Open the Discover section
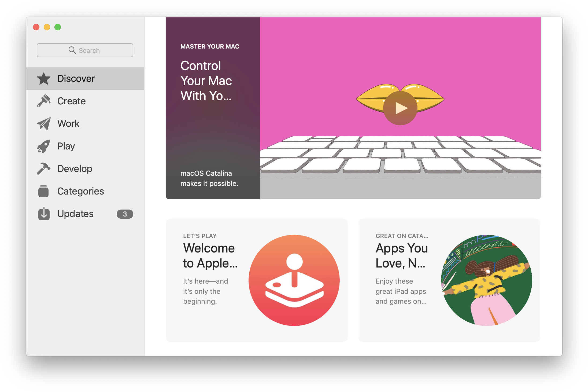 click(x=85, y=79)
